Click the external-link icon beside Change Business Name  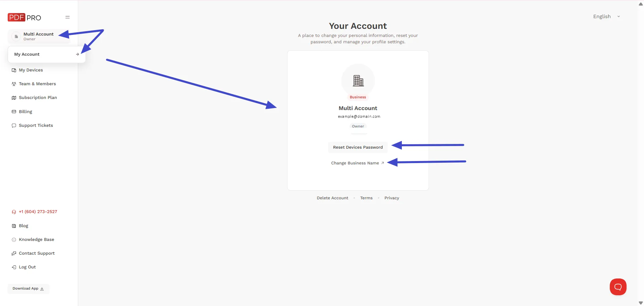(x=382, y=163)
